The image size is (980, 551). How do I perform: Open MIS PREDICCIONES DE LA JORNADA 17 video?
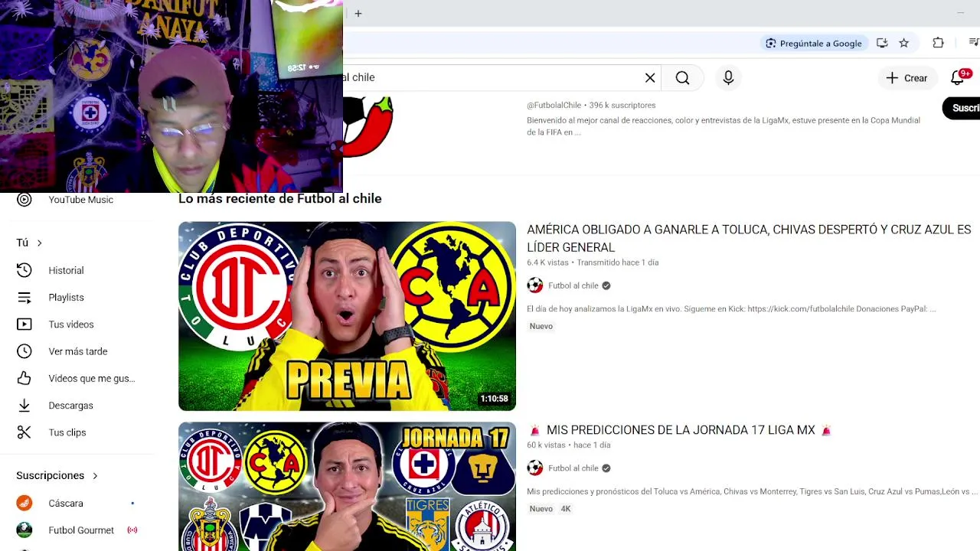click(x=681, y=430)
